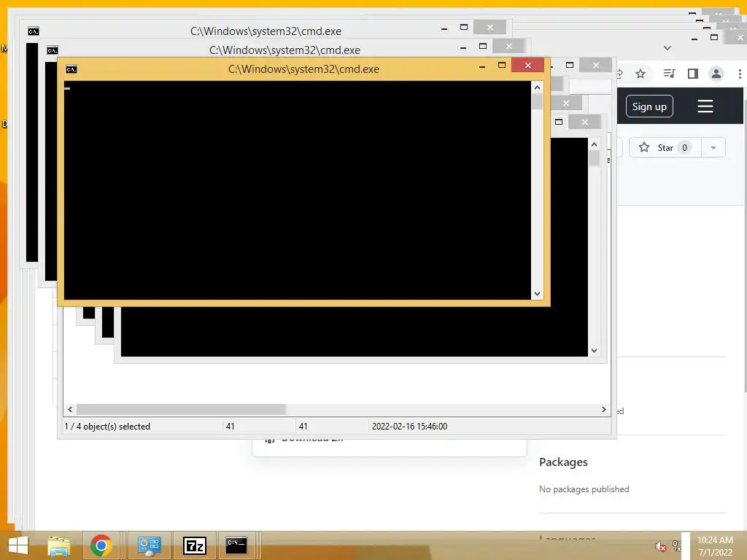Click the scroll-up arrow in active cmd window

point(537,87)
